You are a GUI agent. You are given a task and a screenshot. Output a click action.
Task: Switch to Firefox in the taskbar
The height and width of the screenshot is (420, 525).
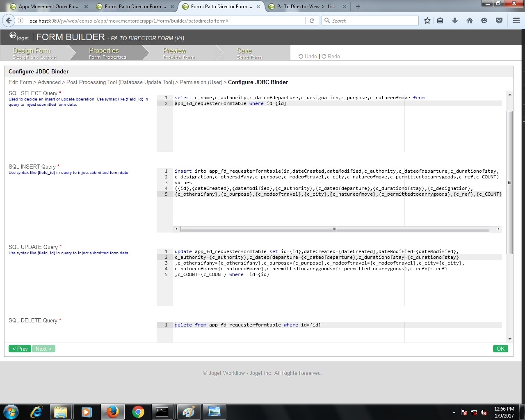tap(112, 412)
